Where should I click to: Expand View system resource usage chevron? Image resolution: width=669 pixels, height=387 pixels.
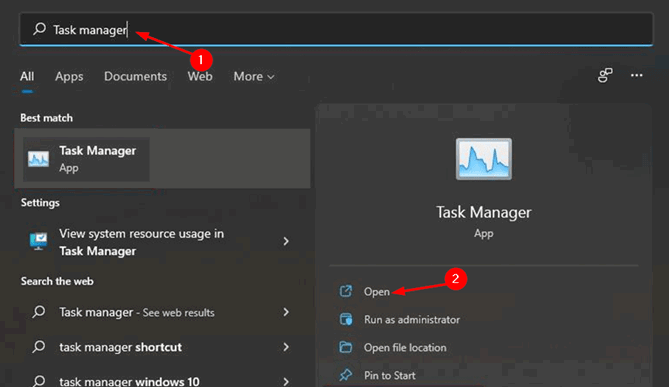click(x=286, y=242)
